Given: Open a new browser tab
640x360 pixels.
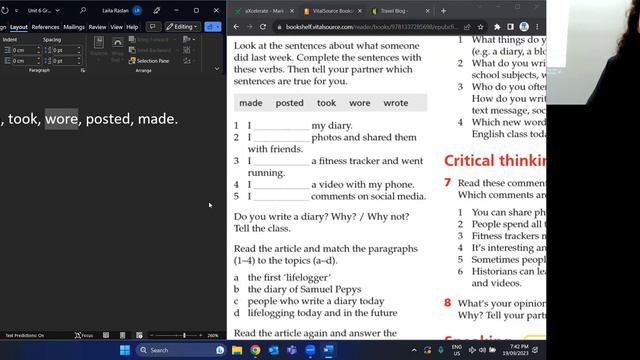Looking at the screenshot, I should pos(443,11).
